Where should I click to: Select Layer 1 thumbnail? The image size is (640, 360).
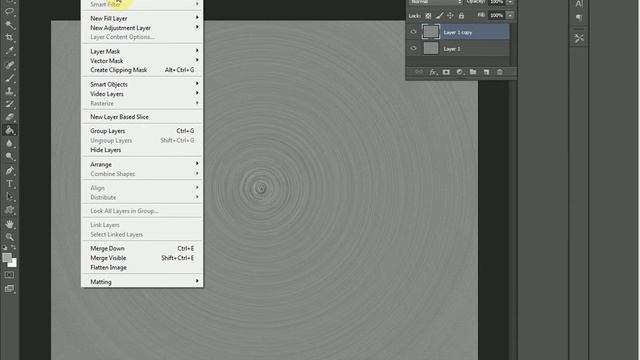pyautogui.click(x=431, y=48)
